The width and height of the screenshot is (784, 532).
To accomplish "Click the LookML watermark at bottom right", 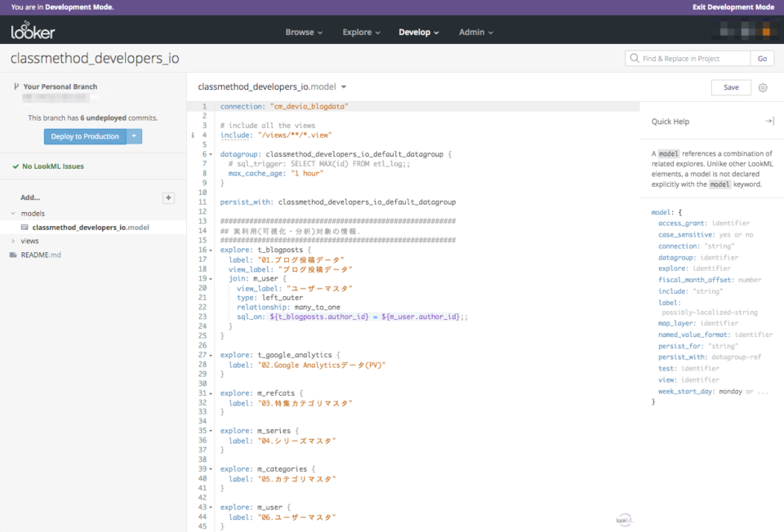I will pyautogui.click(x=624, y=519).
